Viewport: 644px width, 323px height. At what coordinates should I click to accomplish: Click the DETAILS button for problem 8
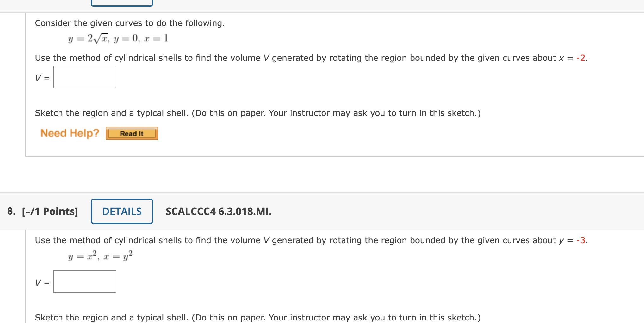[x=121, y=211]
